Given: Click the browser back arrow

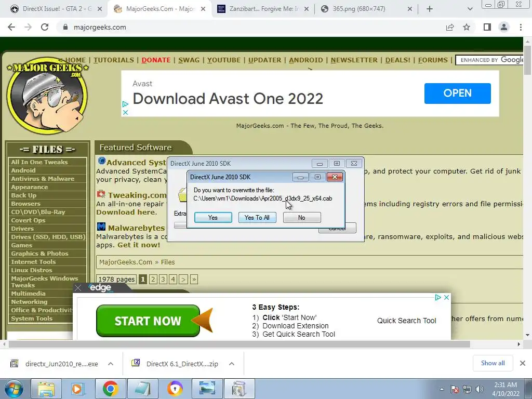Looking at the screenshot, I should [11, 27].
